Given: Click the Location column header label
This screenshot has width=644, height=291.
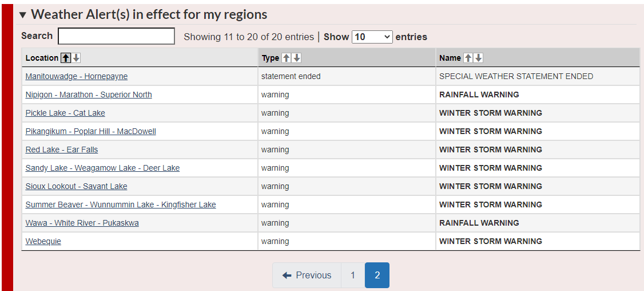Looking at the screenshot, I should (x=42, y=58).
